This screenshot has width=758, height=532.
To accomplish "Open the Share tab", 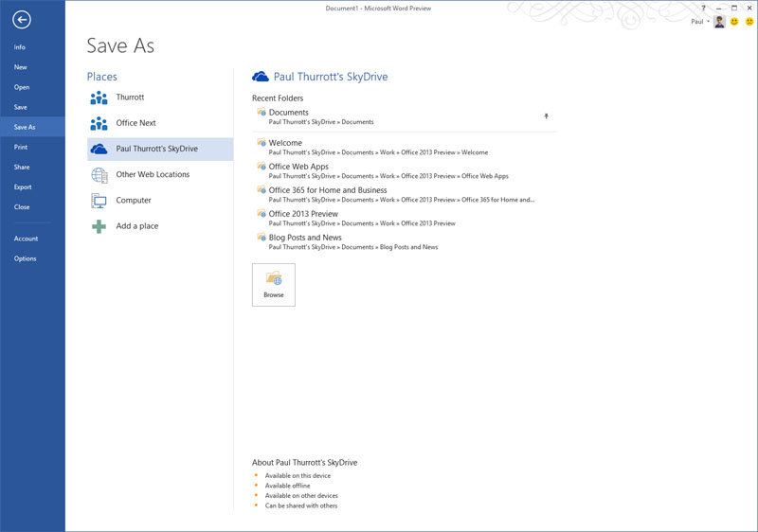I will tap(22, 167).
